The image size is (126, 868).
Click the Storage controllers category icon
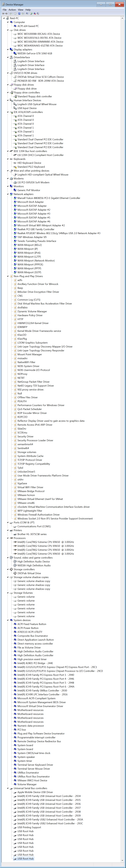coord(11,569)
